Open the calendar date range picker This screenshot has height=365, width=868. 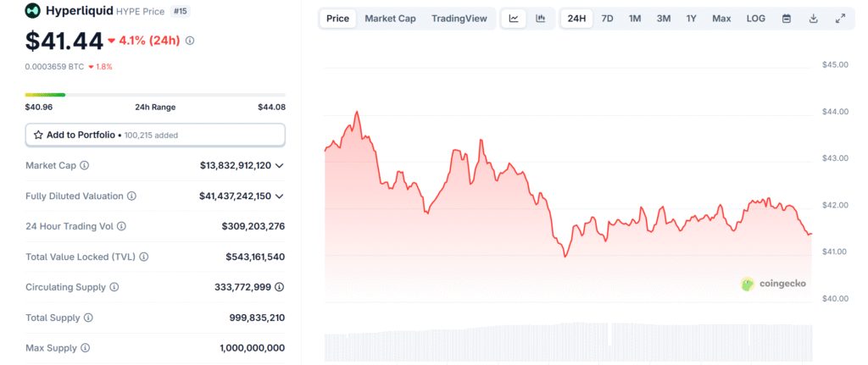[786, 19]
